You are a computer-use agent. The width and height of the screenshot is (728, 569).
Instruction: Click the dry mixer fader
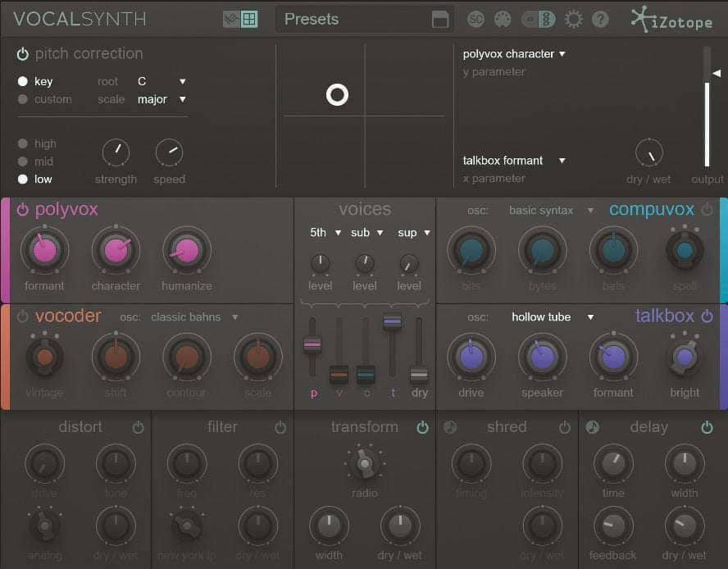pyautogui.click(x=419, y=375)
